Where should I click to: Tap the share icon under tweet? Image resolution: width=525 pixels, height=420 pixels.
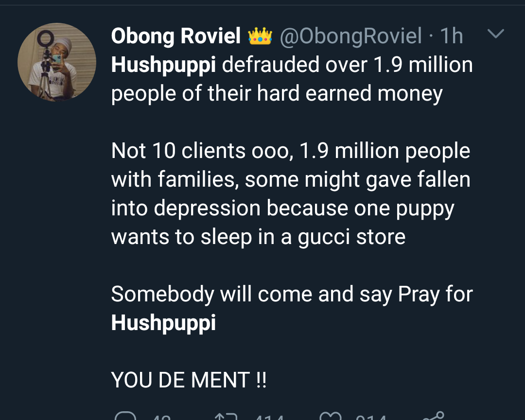pyautogui.click(x=433, y=416)
